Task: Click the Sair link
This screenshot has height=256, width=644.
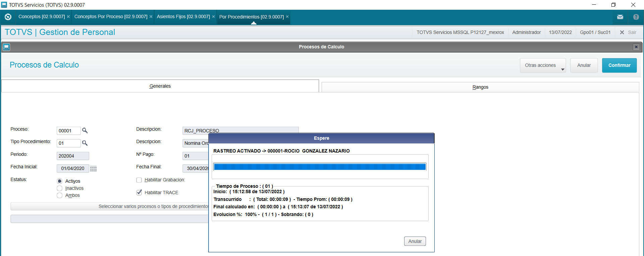Action: (x=632, y=32)
